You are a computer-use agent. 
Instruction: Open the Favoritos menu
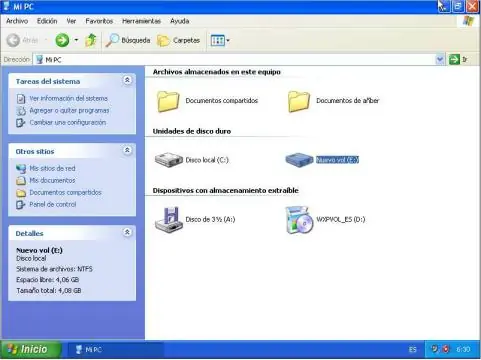(x=99, y=21)
